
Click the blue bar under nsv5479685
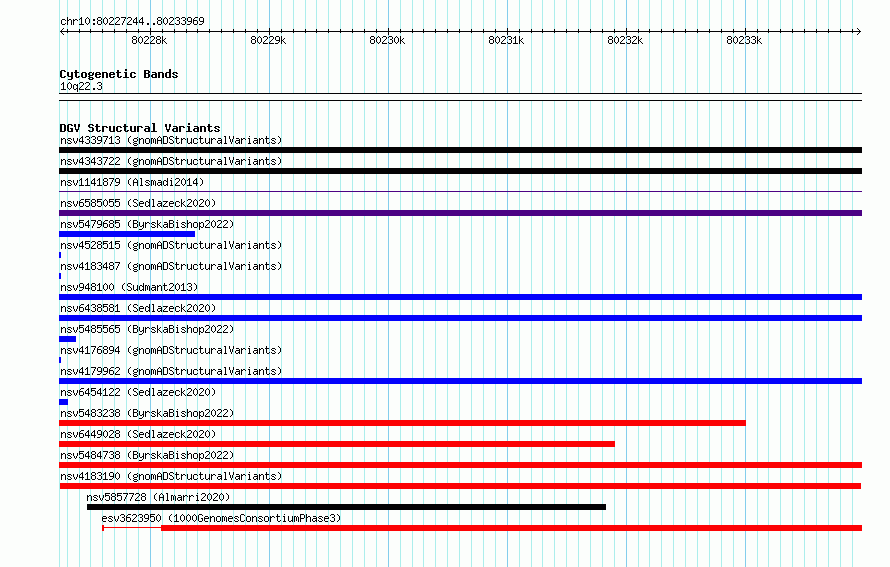point(127,234)
